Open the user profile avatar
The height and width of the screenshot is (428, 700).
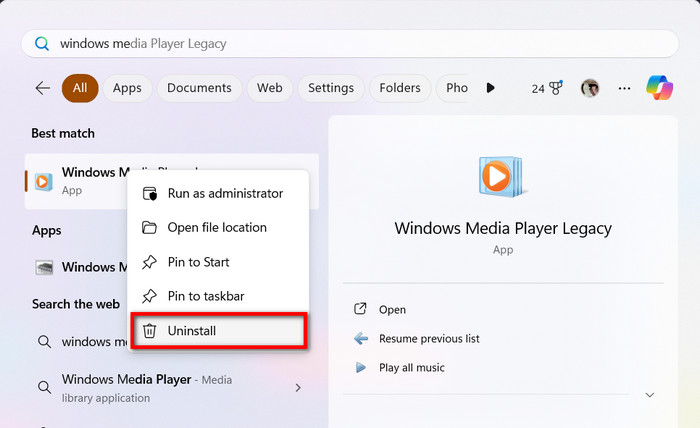(590, 88)
